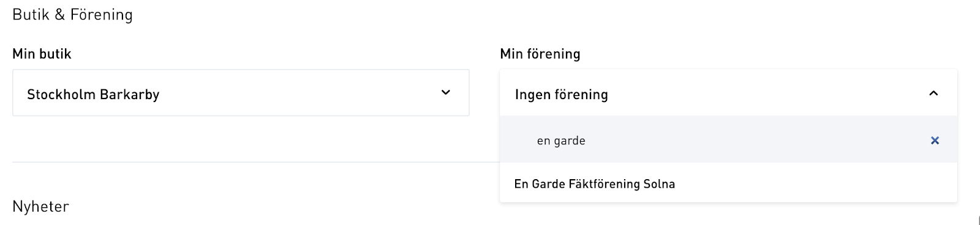Click the word "garde" in the search box
The height and width of the screenshot is (225, 980).
tap(570, 141)
